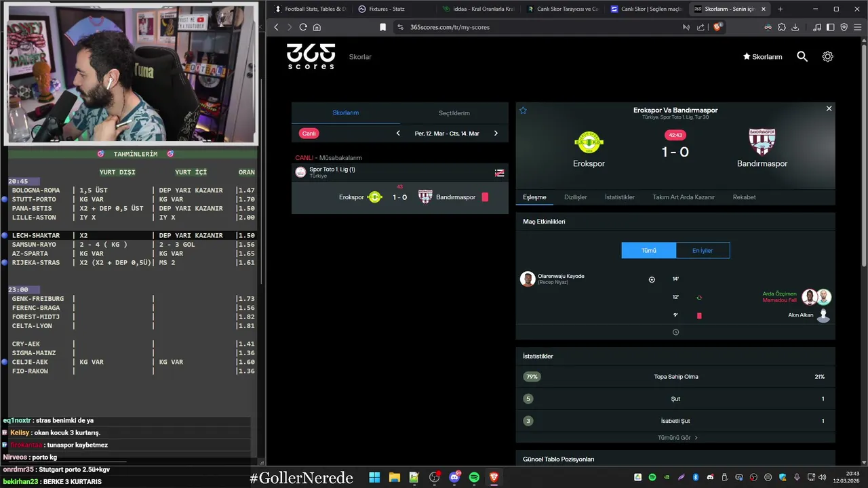The image size is (868, 488).
Task: Filter events with En İyiler button
Action: click(x=703, y=250)
